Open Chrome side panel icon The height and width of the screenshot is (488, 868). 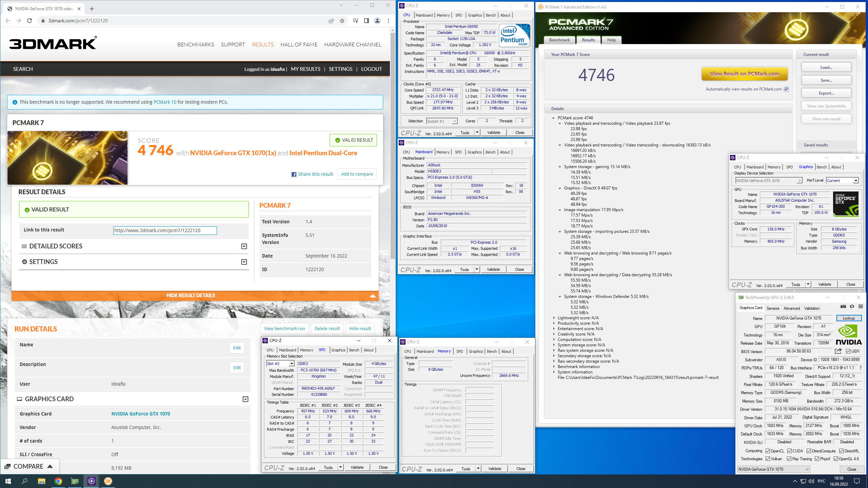coord(366,21)
